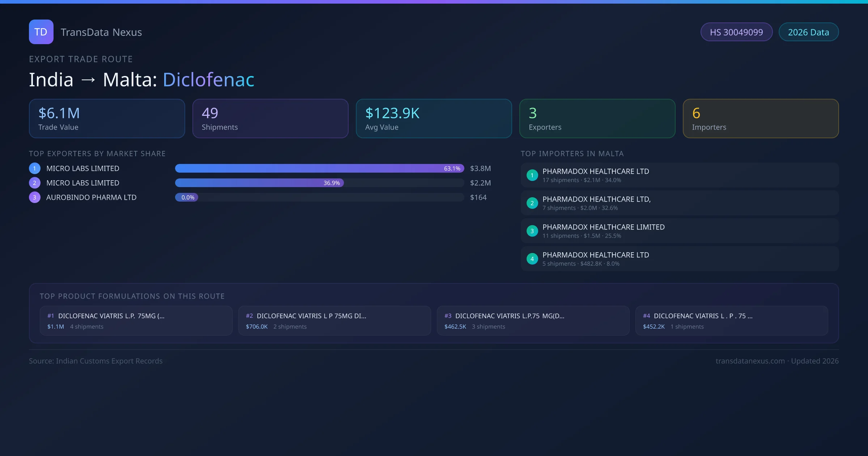Click the rank 2 exporter badge
Image resolution: width=868 pixels, height=456 pixels.
tap(35, 183)
